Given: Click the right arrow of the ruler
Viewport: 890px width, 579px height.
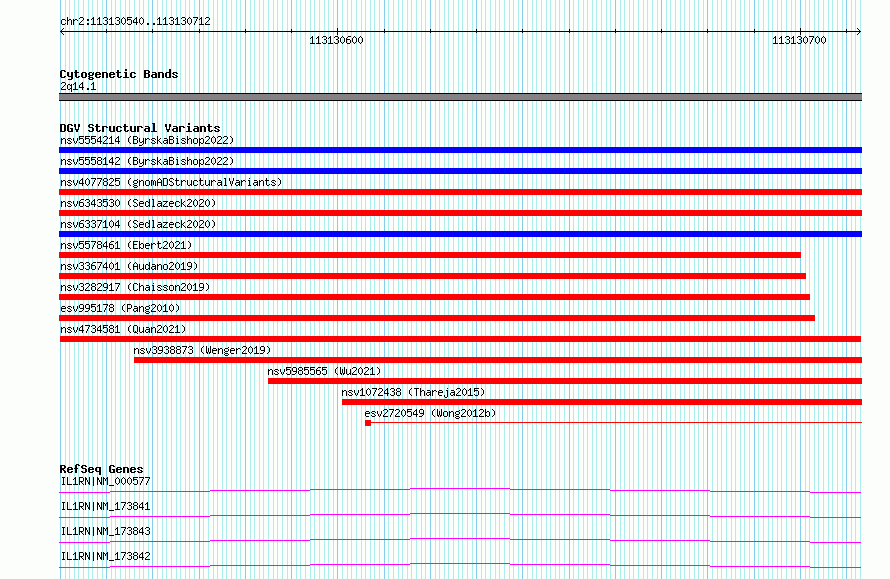Looking at the screenshot, I should coord(858,32).
